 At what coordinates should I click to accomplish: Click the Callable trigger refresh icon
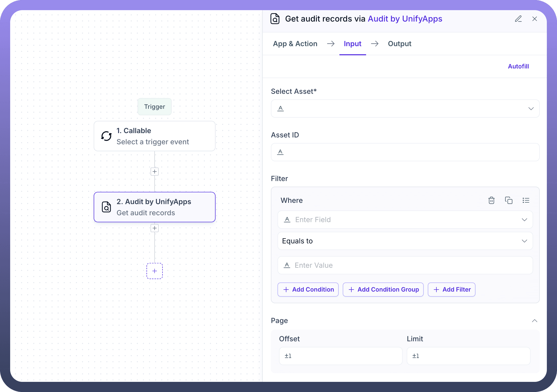click(106, 136)
